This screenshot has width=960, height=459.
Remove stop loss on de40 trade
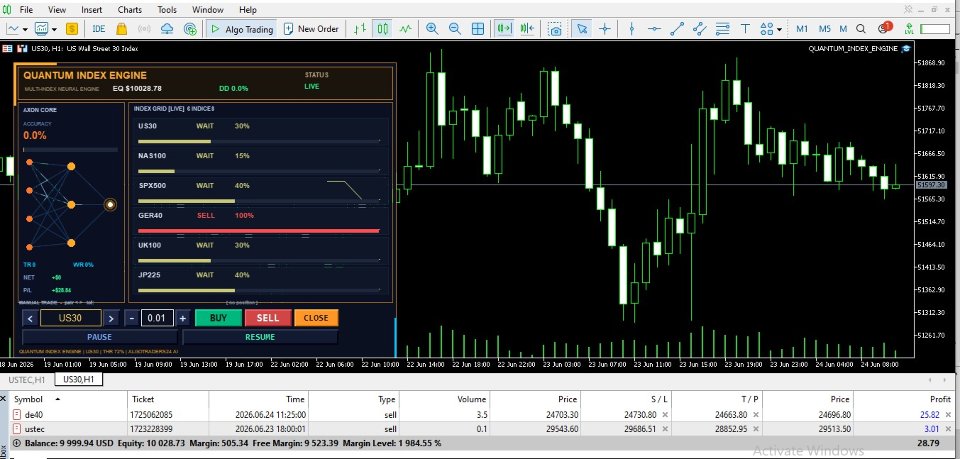[666, 414]
